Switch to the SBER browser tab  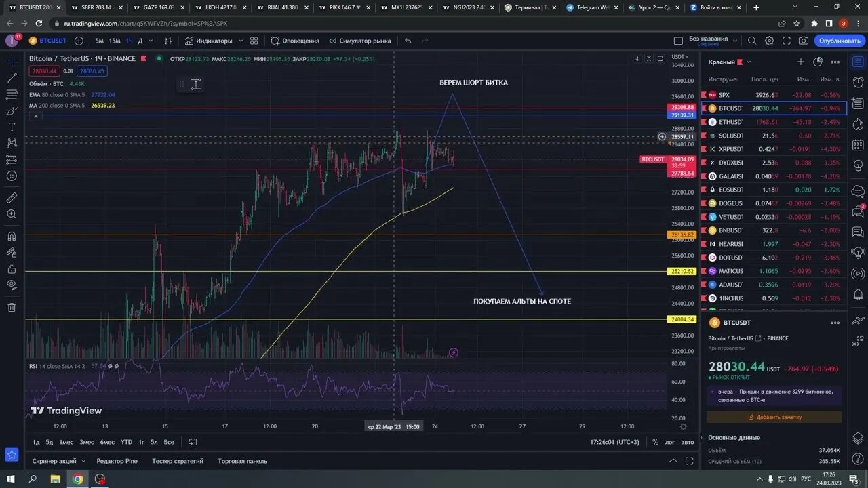tap(96, 7)
